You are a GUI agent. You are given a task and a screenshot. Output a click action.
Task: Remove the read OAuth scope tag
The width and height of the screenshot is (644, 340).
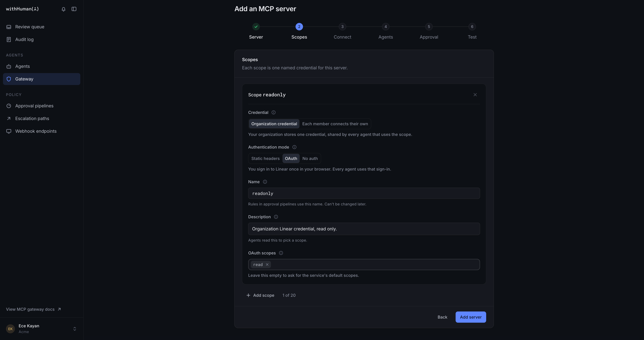click(x=267, y=265)
